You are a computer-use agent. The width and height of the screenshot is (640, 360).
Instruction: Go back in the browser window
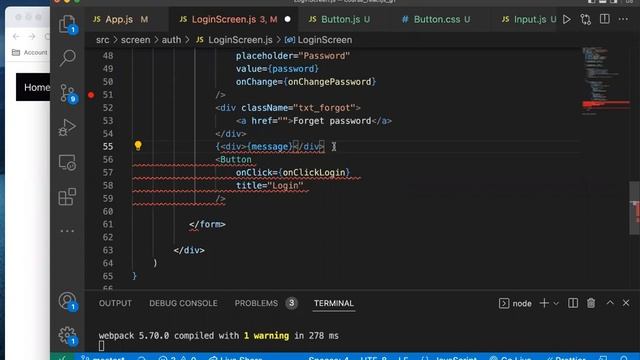(16, 36)
